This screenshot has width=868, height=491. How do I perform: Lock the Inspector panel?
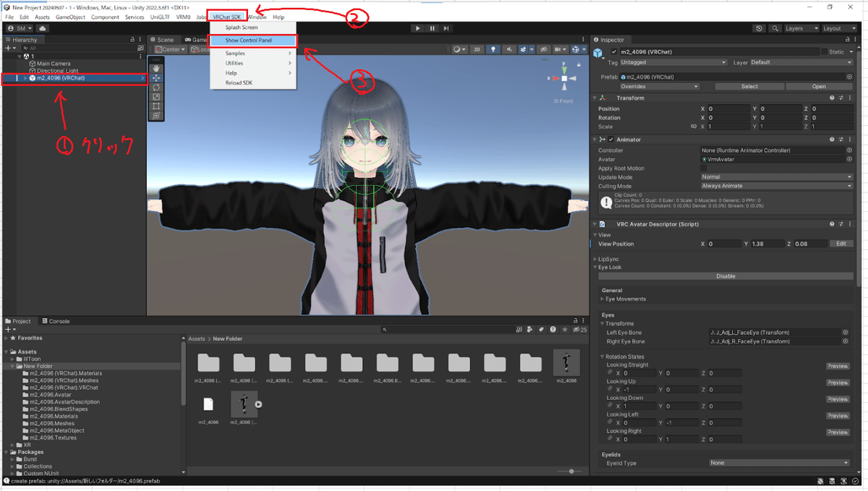click(847, 40)
